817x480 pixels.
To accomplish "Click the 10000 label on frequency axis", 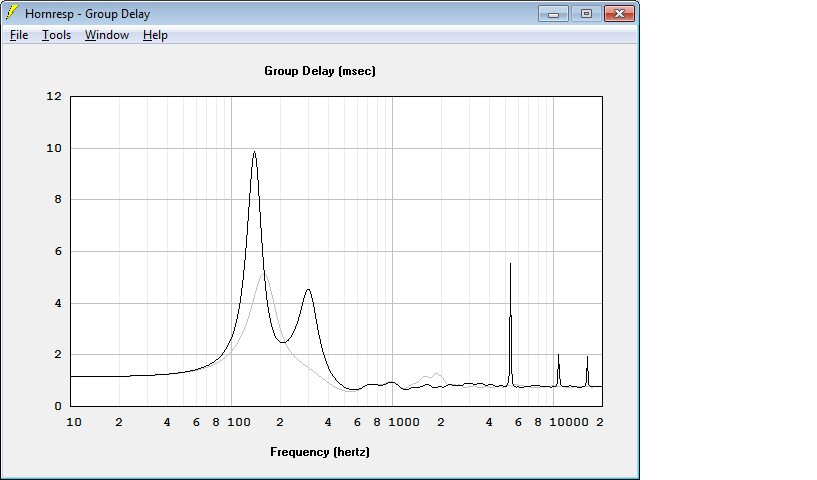I will (x=568, y=422).
